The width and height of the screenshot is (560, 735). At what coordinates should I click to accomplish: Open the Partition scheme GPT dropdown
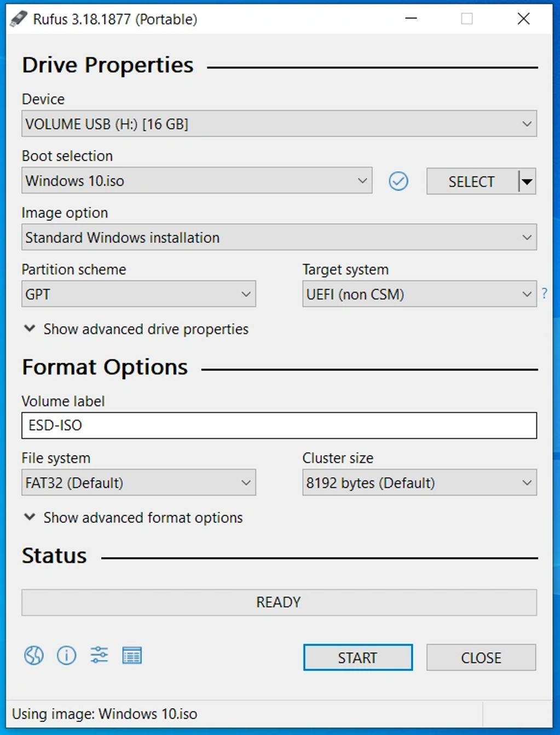(138, 294)
